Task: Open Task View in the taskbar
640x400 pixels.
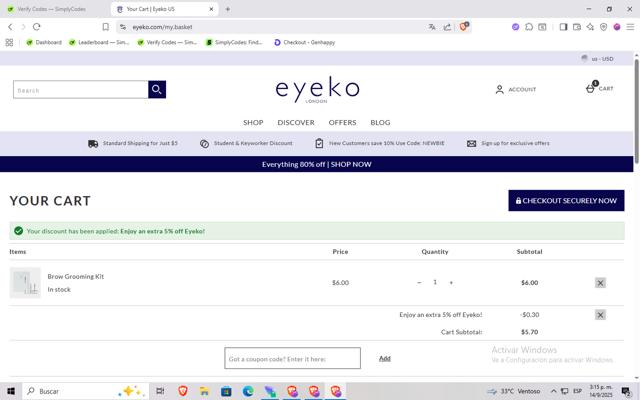Action: (160, 391)
